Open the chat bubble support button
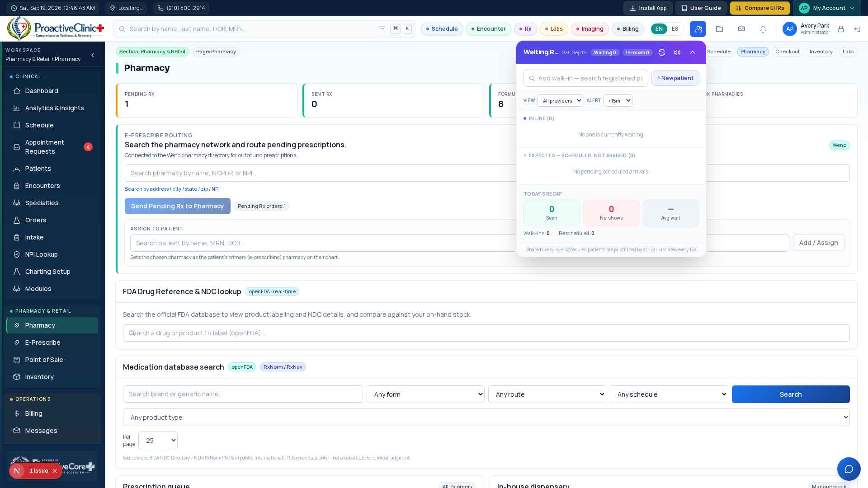 (849, 469)
